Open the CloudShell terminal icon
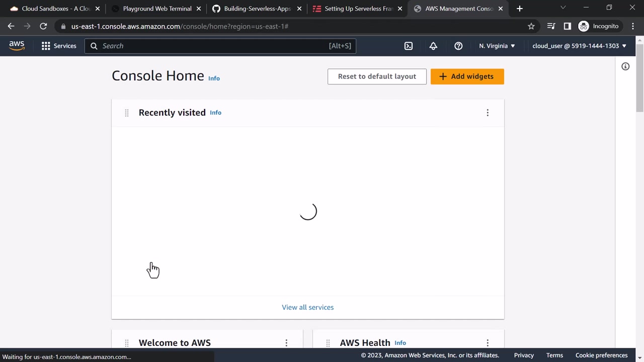The width and height of the screenshot is (644, 362). (x=409, y=46)
